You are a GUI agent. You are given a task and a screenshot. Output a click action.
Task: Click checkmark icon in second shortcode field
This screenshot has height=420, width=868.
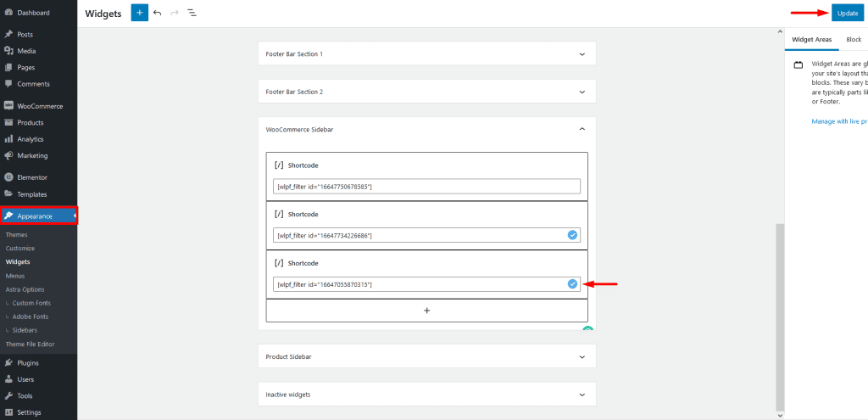coord(572,235)
